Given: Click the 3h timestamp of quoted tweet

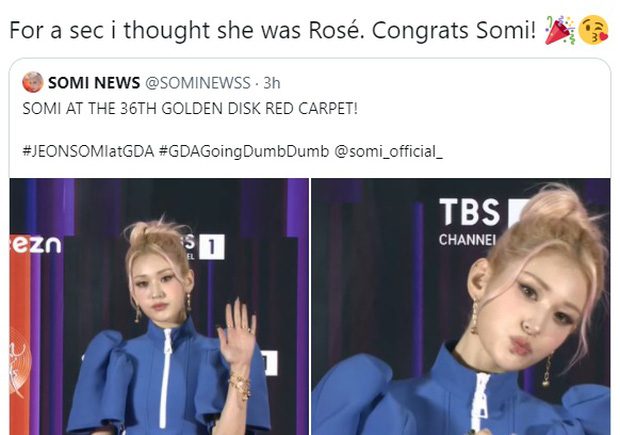Looking at the screenshot, I should coord(272,83).
